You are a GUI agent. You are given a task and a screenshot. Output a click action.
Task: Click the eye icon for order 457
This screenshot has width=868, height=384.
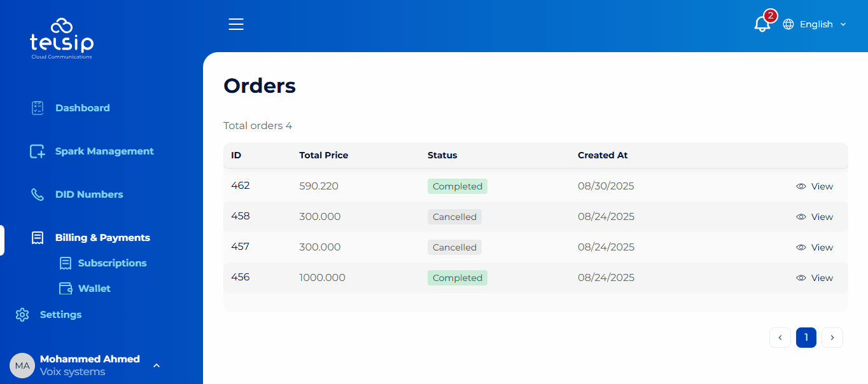pos(801,247)
